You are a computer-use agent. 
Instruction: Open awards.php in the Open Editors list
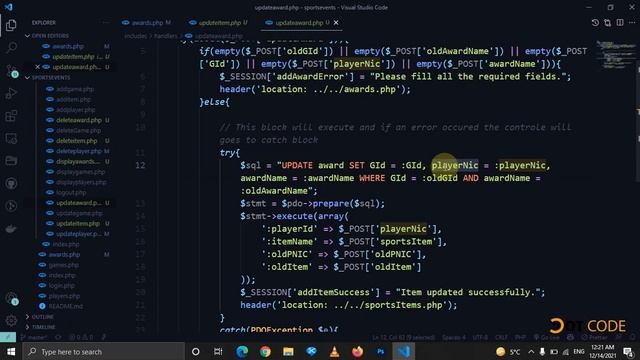tap(68, 46)
